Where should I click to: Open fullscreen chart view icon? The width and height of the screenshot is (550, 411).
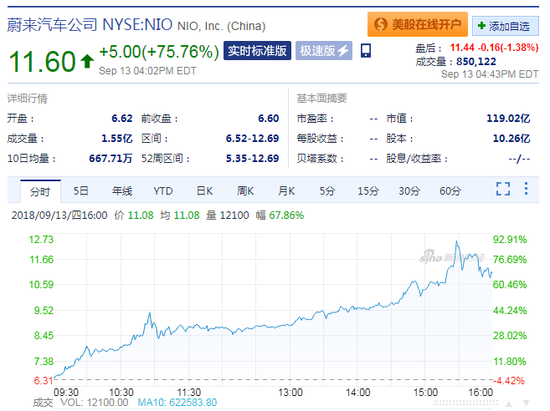tap(503, 189)
